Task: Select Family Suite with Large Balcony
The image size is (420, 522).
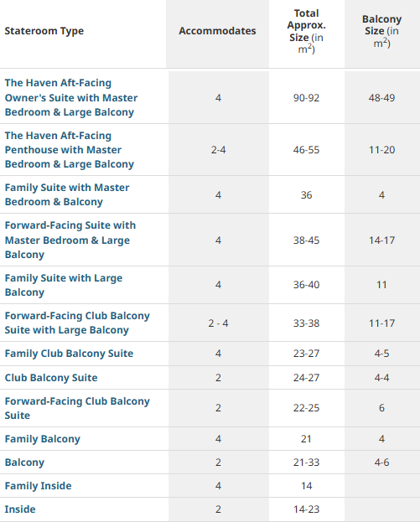Action: pos(64,285)
